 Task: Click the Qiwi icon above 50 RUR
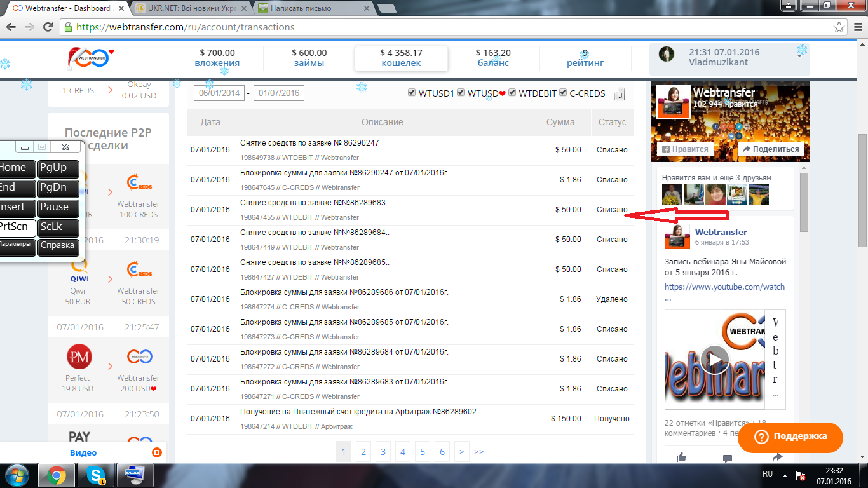[x=78, y=271]
